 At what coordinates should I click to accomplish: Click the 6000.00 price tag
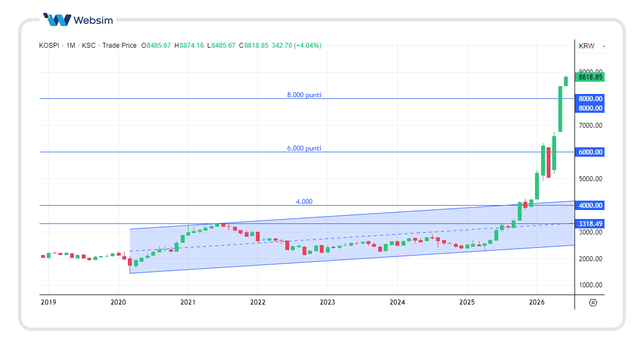pyautogui.click(x=590, y=152)
